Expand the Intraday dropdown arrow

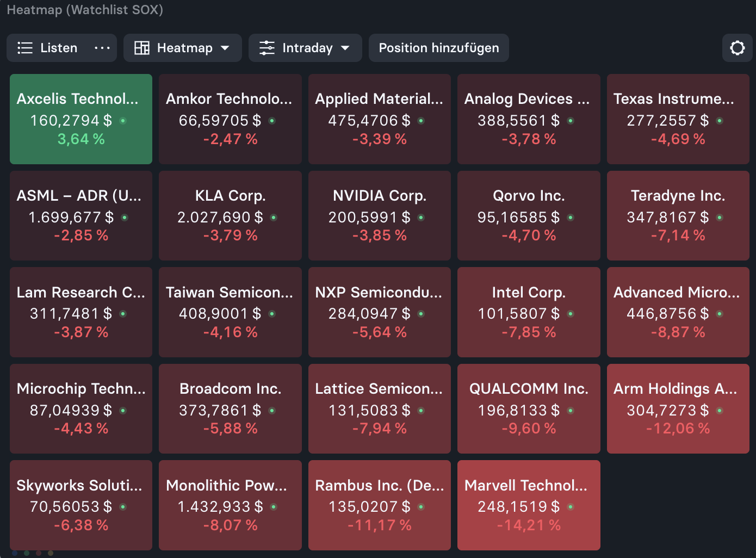coord(345,48)
